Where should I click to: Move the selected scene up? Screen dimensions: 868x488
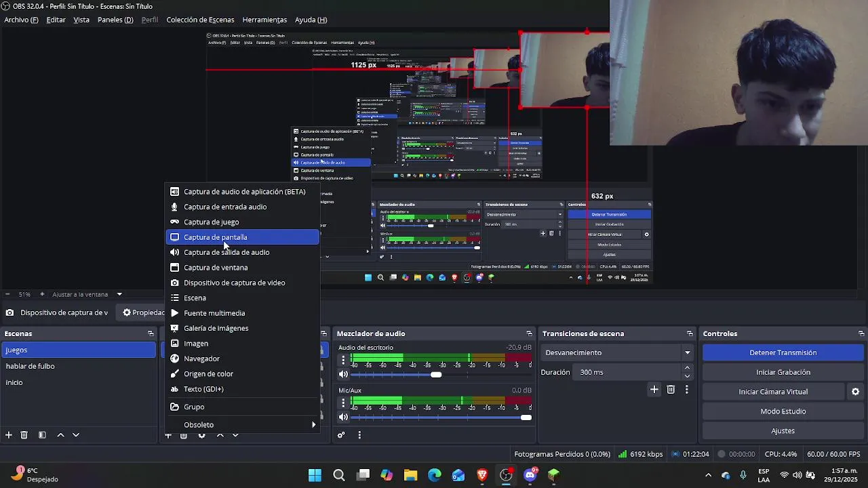[x=60, y=435]
